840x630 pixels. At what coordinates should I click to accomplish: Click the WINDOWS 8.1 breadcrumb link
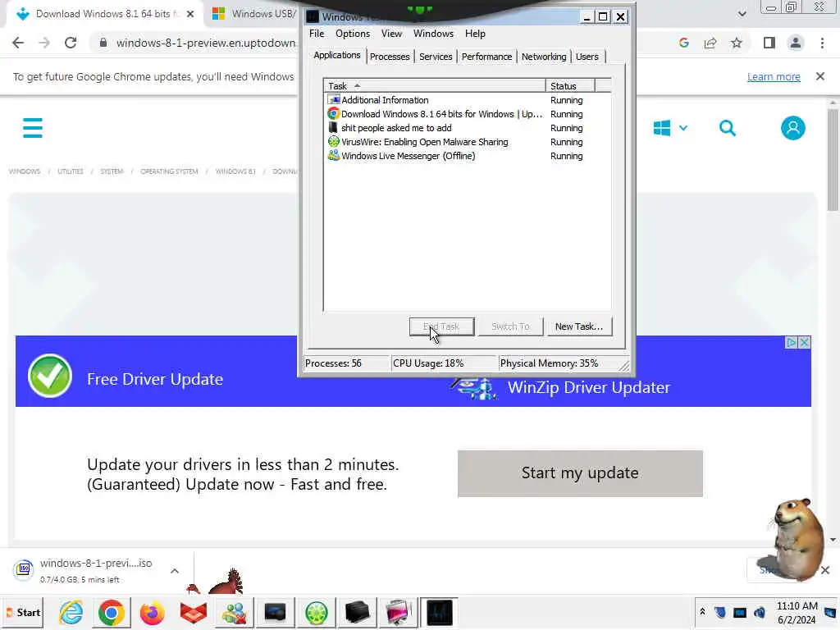[235, 171]
